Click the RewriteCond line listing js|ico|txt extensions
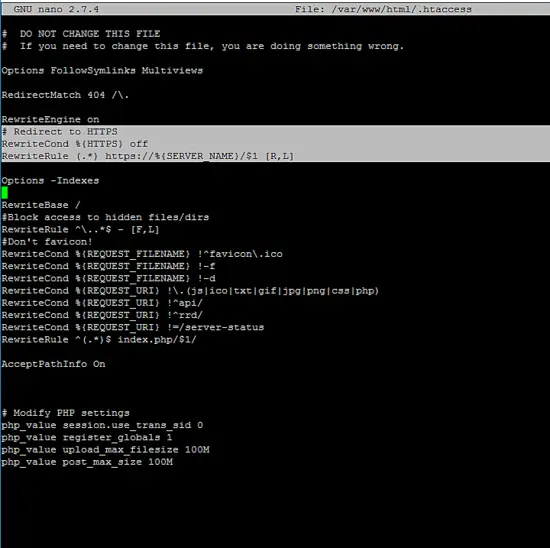Viewport: 550px width, 548px height. point(190,291)
